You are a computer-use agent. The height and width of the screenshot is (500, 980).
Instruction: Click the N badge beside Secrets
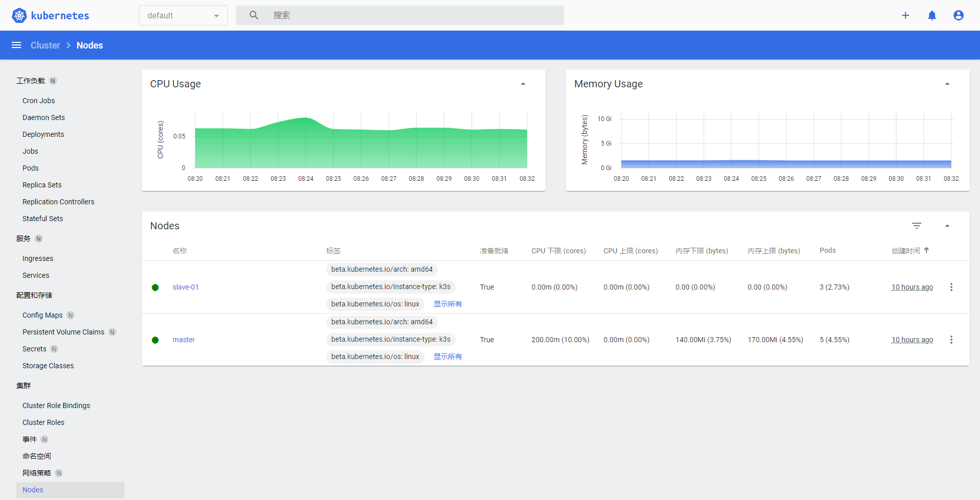click(54, 349)
